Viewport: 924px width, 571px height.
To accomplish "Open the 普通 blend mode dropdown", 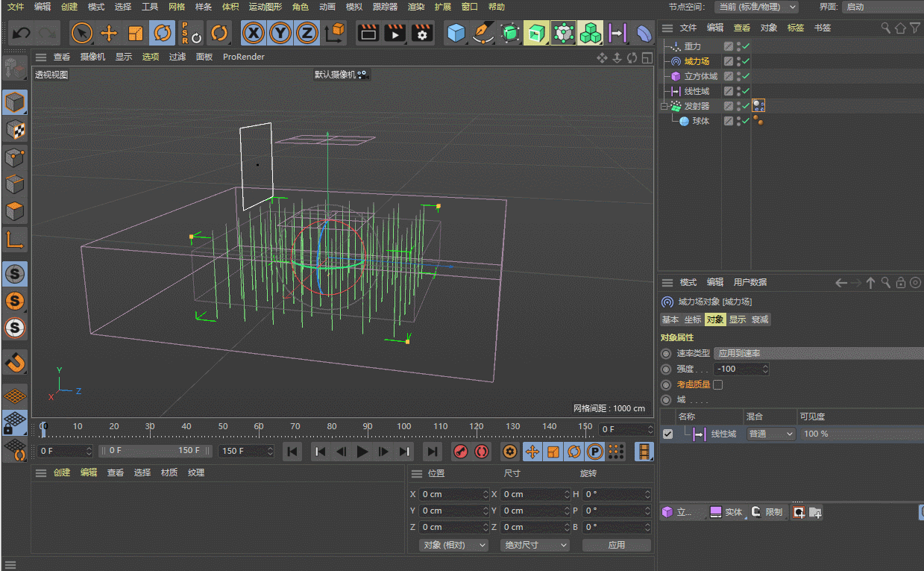I will tap(770, 434).
